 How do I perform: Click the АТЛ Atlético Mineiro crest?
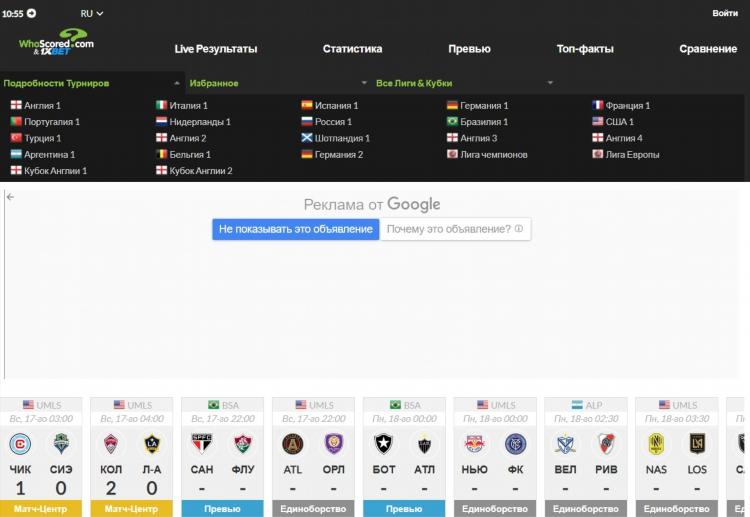424,444
